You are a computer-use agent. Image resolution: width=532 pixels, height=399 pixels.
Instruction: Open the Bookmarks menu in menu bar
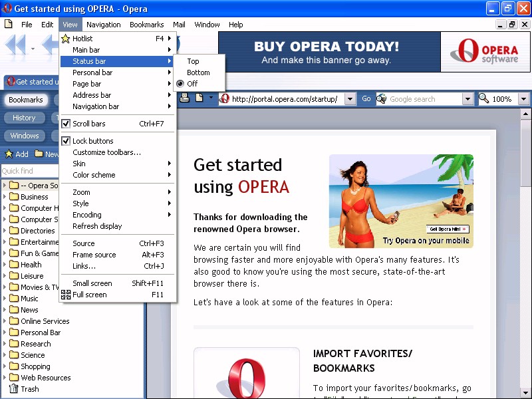click(146, 25)
